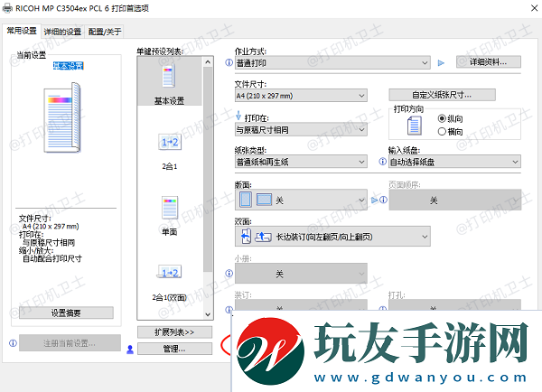Click 扩展列表>> button
542x392 pixels.
click(174, 332)
